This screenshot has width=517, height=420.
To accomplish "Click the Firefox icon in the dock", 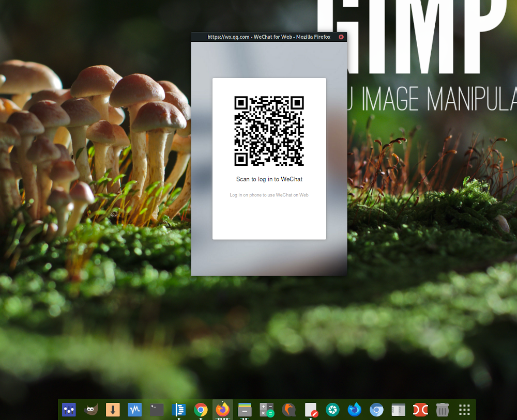I will [222, 410].
